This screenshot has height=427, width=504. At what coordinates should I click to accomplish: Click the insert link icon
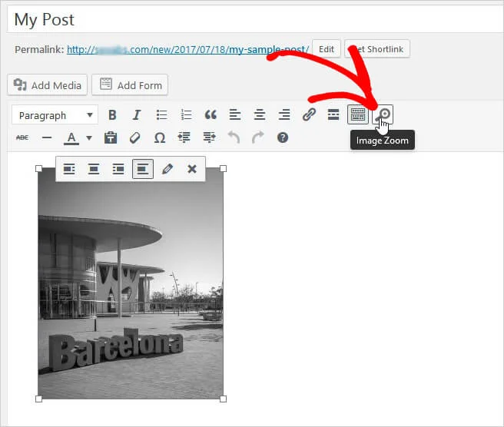[x=309, y=115]
